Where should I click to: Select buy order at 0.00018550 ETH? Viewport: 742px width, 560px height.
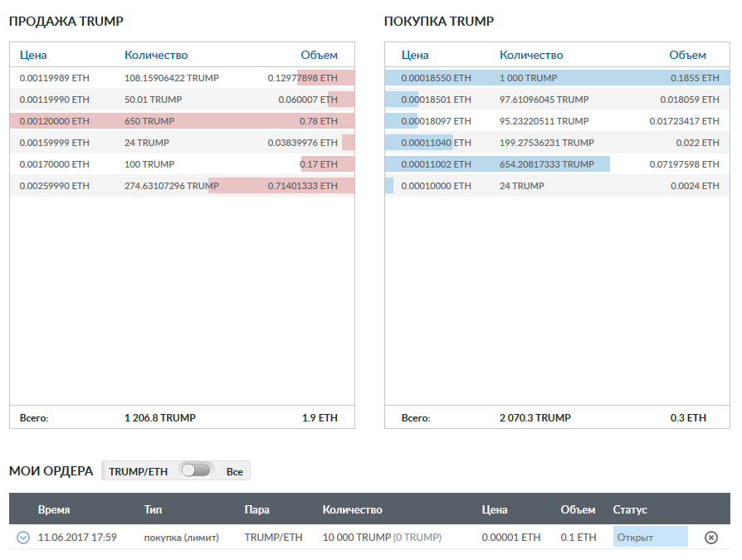[557, 78]
